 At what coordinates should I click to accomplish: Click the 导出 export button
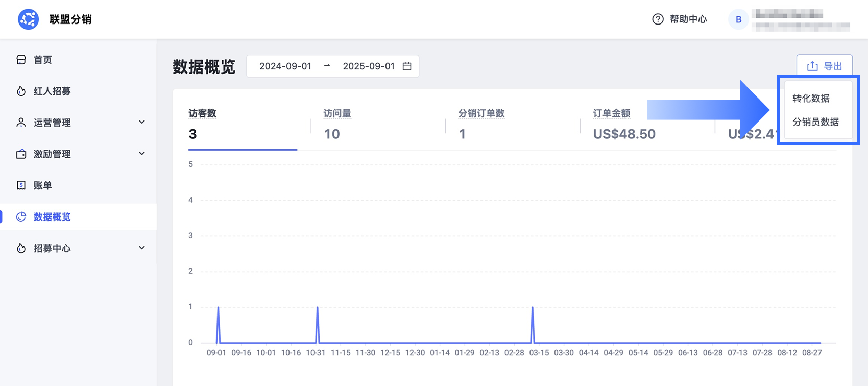pos(825,66)
